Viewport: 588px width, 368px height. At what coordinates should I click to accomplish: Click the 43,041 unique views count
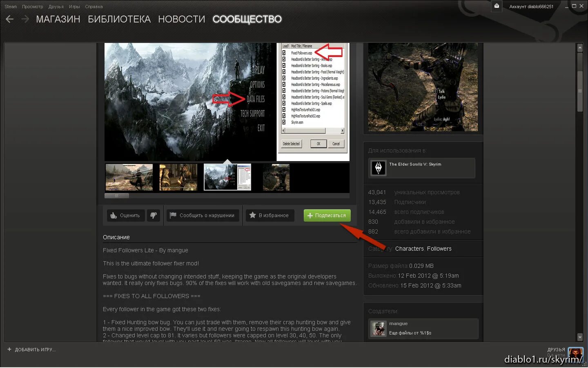point(377,192)
